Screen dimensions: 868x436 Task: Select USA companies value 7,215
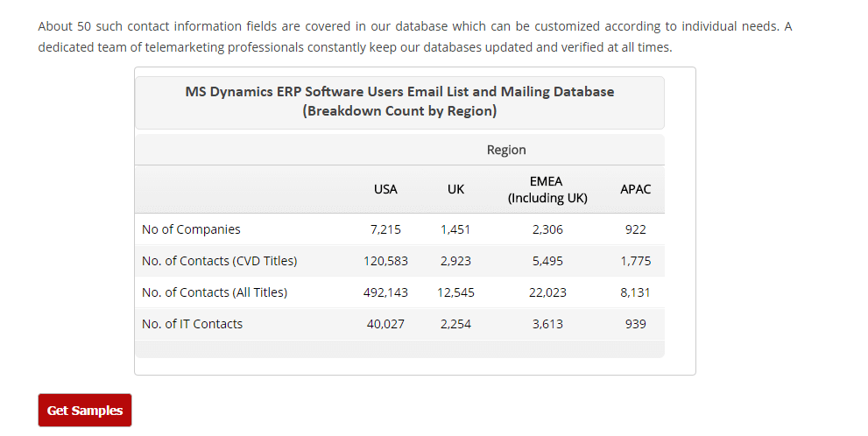coord(385,229)
